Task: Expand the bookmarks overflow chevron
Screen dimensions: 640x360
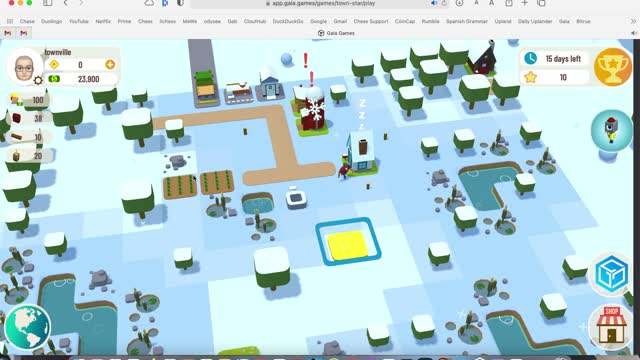Action: 633,21
